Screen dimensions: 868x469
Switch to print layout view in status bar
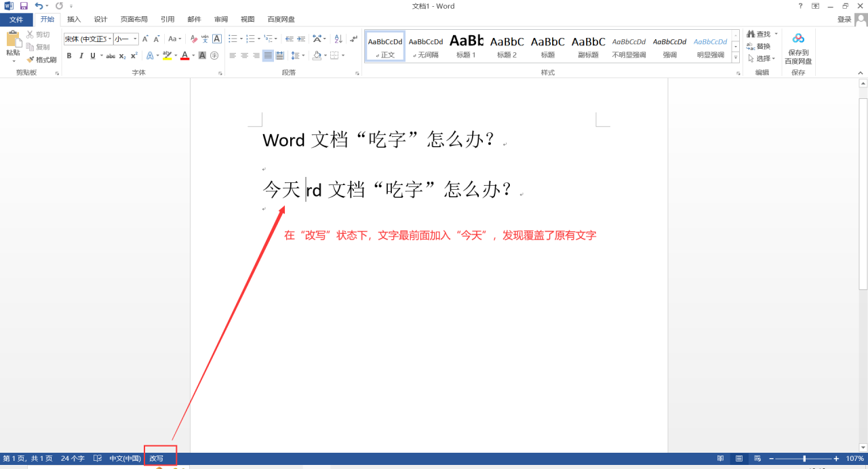coord(739,459)
